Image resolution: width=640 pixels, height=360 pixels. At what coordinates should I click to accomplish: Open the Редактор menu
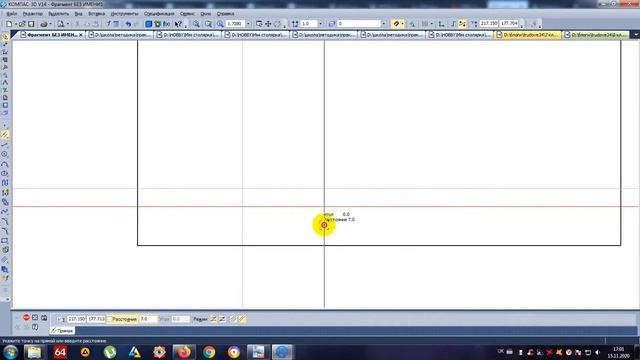click(x=33, y=14)
